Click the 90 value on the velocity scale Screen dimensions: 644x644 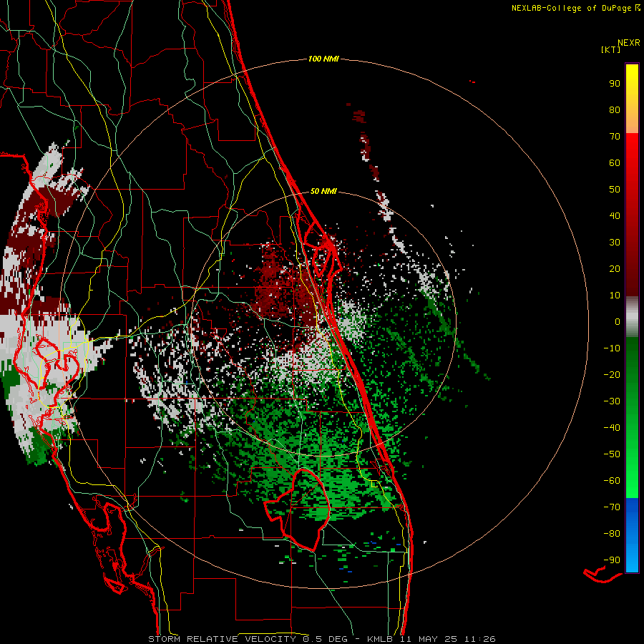pos(615,84)
